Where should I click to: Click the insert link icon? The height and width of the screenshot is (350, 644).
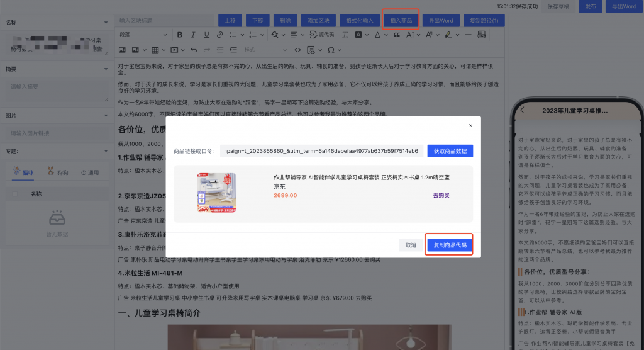click(x=219, y=35)
